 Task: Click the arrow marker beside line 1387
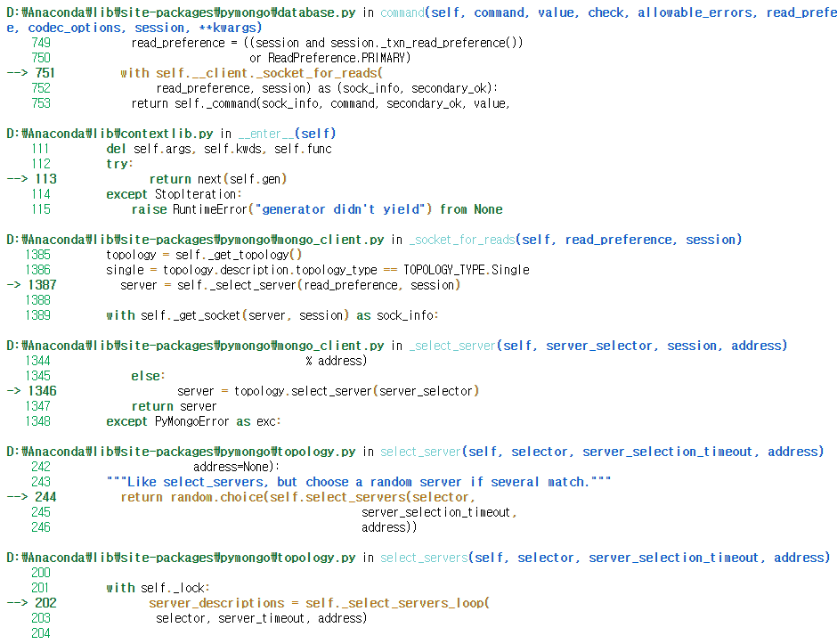[x=13, y=285]
